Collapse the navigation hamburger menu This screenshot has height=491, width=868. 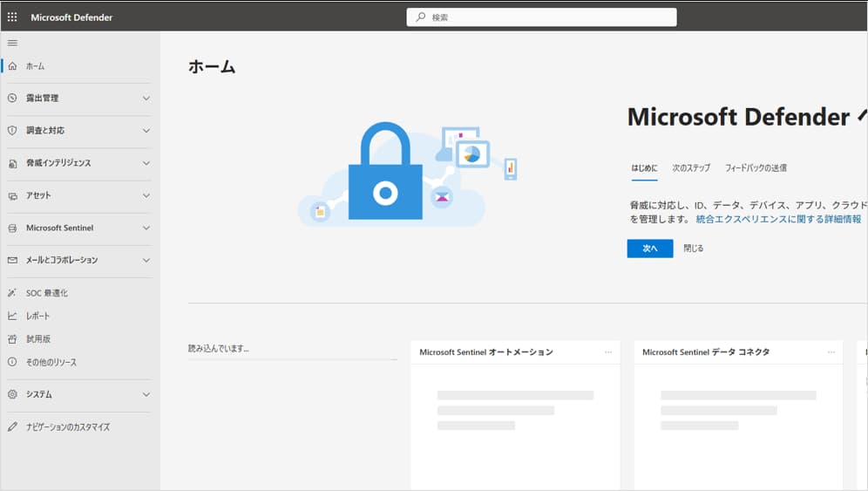point(12,43)
